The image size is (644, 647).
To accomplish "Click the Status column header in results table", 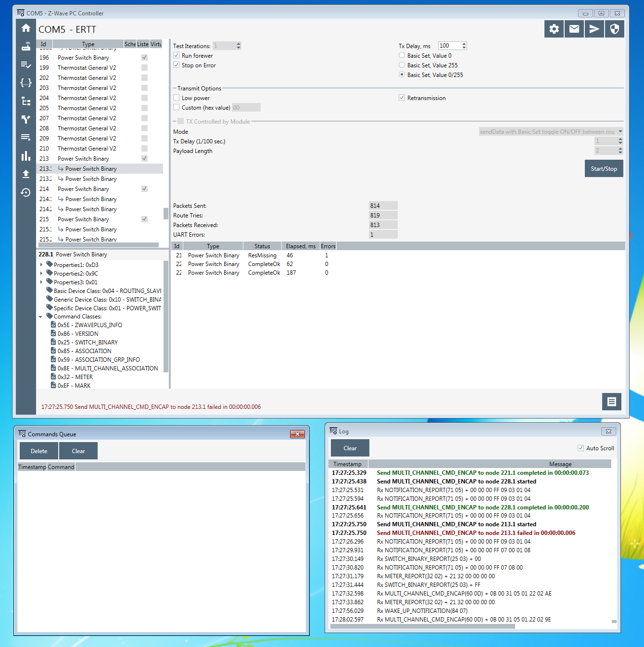I will 262,246.
